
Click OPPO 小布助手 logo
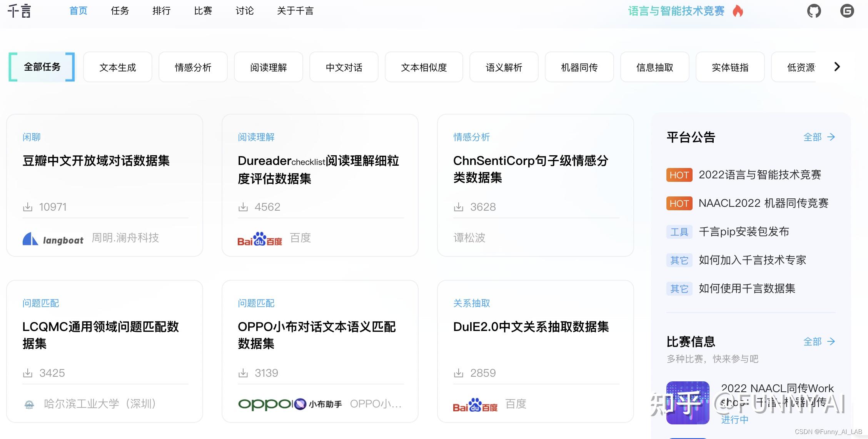[x=290, y=404]
